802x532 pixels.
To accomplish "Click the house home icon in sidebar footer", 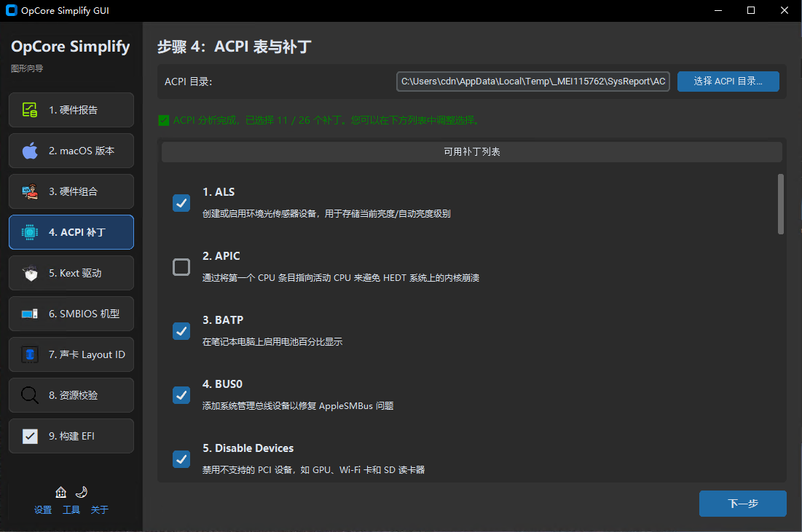I will coord(61,492).
